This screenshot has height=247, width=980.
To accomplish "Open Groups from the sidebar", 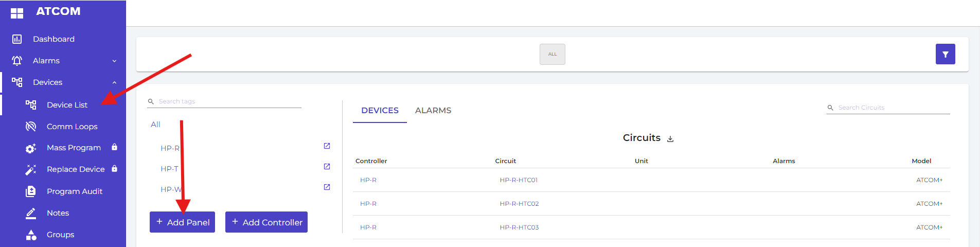I will coord(60,235).
